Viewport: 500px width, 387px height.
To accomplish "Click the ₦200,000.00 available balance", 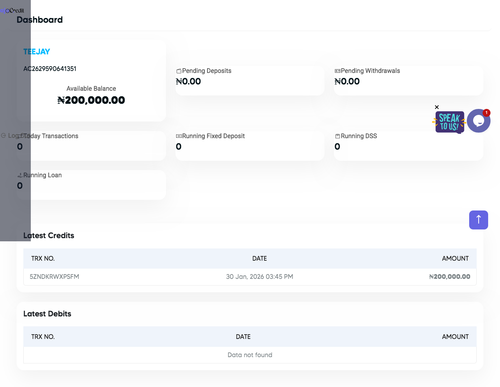I will tap(91, 100).
